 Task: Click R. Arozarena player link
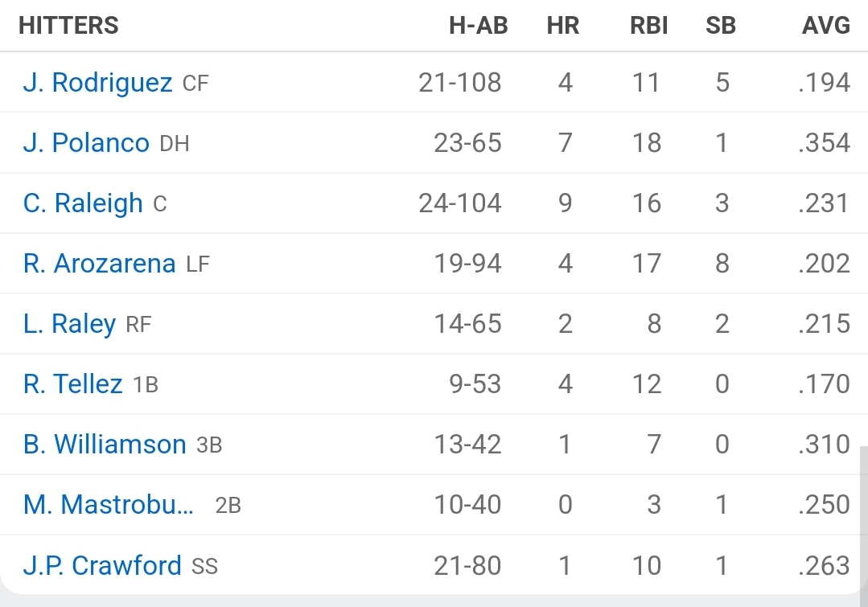[x=99, y=264]
